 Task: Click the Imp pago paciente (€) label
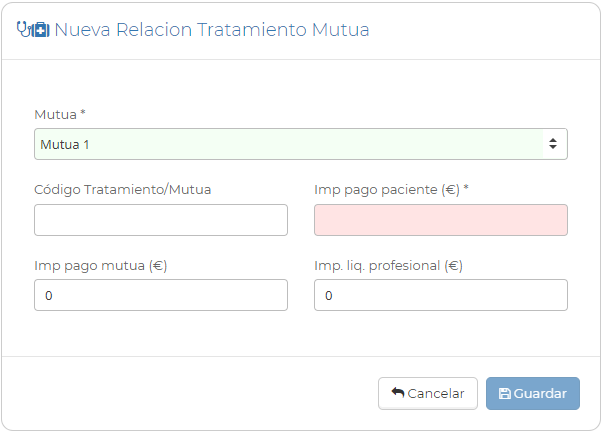[386, 189]
